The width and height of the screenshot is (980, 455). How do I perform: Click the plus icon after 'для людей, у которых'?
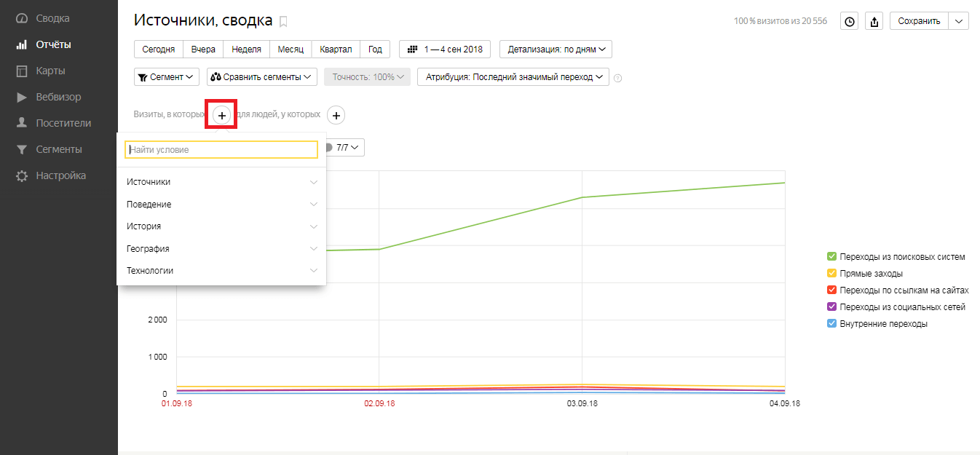(336, 115)
